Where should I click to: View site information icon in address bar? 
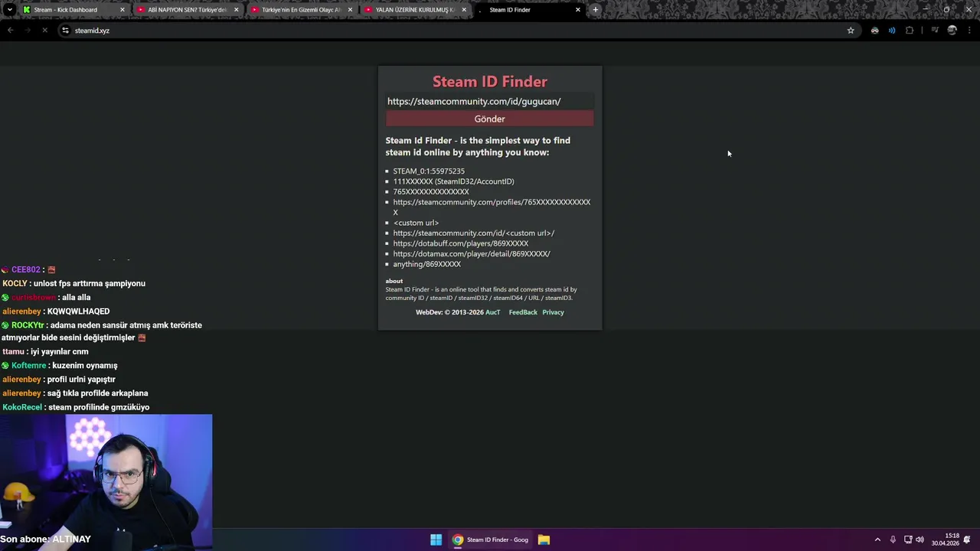point(65,31)
